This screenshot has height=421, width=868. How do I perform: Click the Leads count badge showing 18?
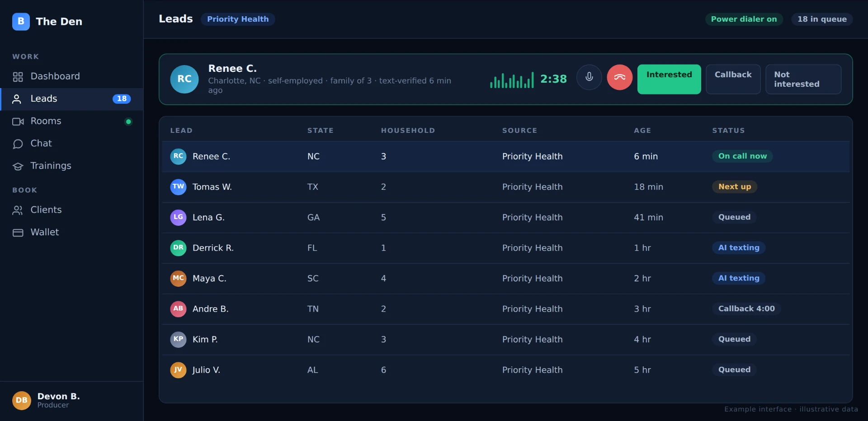tap(122, 99)
